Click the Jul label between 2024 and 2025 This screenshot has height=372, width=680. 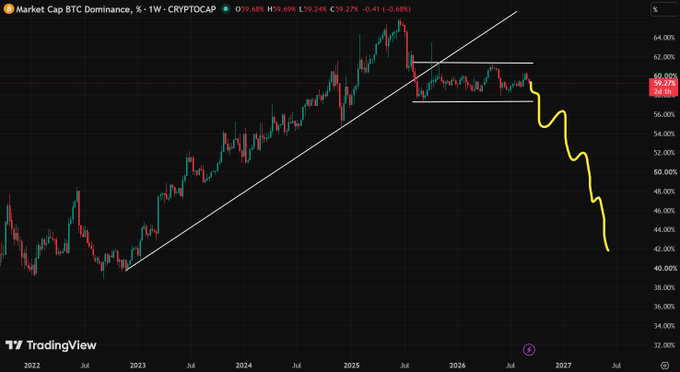297,365
